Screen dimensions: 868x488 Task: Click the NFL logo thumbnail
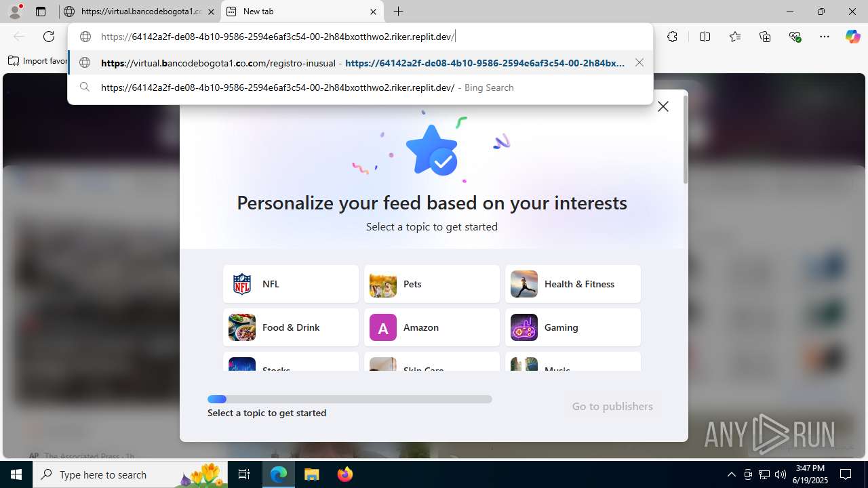242,284
